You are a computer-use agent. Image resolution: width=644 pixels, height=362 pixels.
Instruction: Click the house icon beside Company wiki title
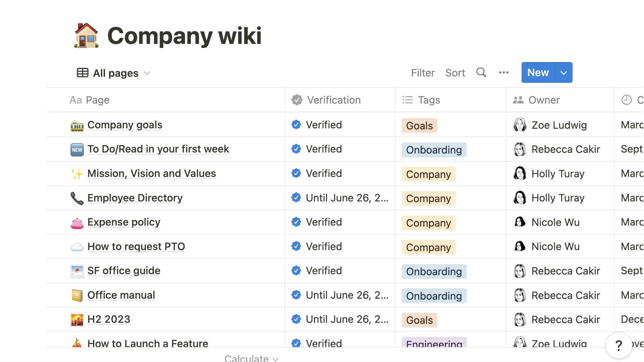(x=86, y=36)
